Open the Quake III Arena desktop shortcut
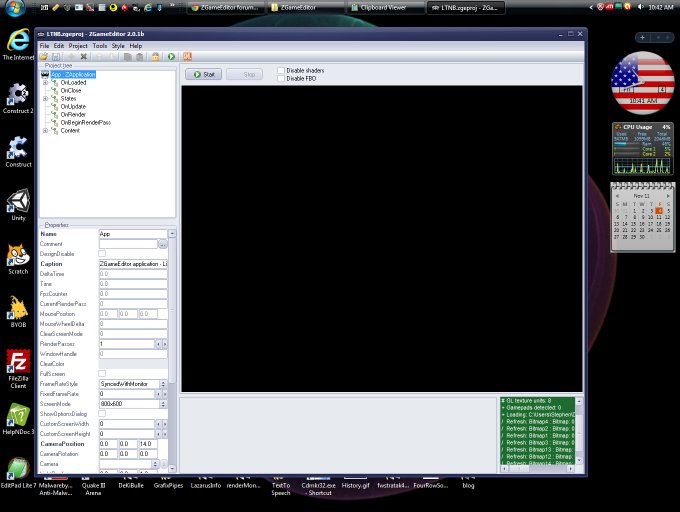The image size is (680, 512). [x=93, y=486]
